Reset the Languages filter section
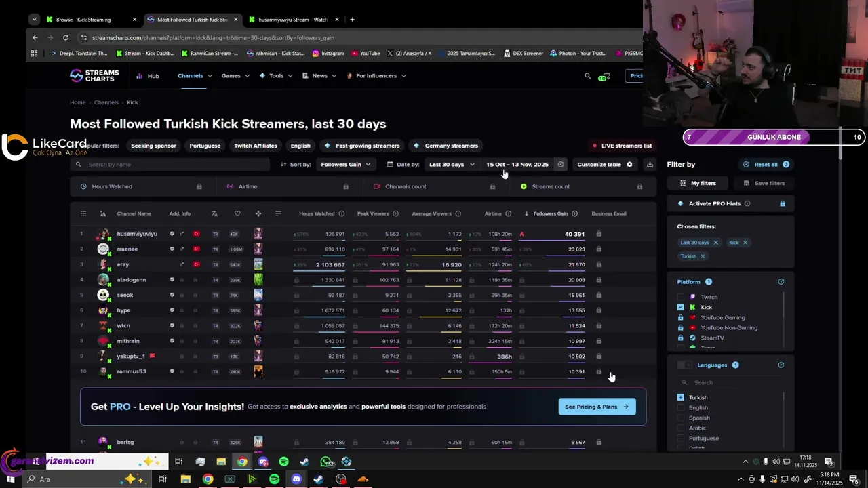 click(781, 365)
